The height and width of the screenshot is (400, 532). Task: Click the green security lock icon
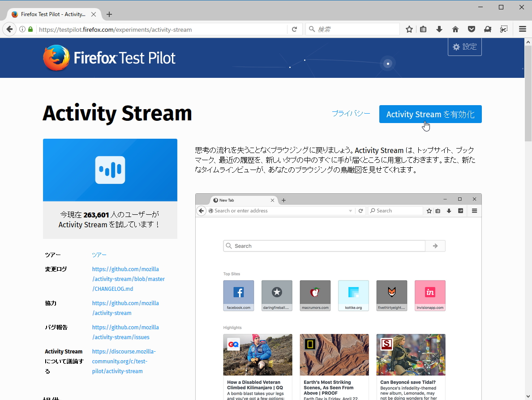coord(30,29)
